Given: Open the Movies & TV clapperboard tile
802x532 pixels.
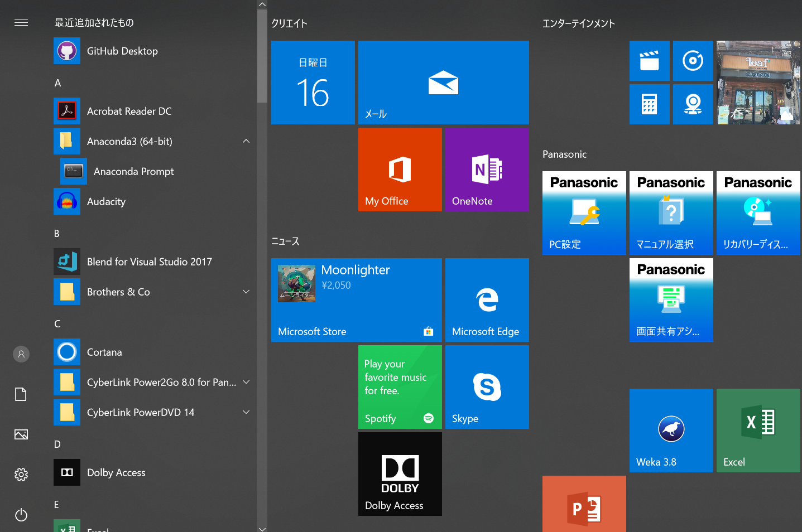Looking at the screenshot, I should click(650, 61).
